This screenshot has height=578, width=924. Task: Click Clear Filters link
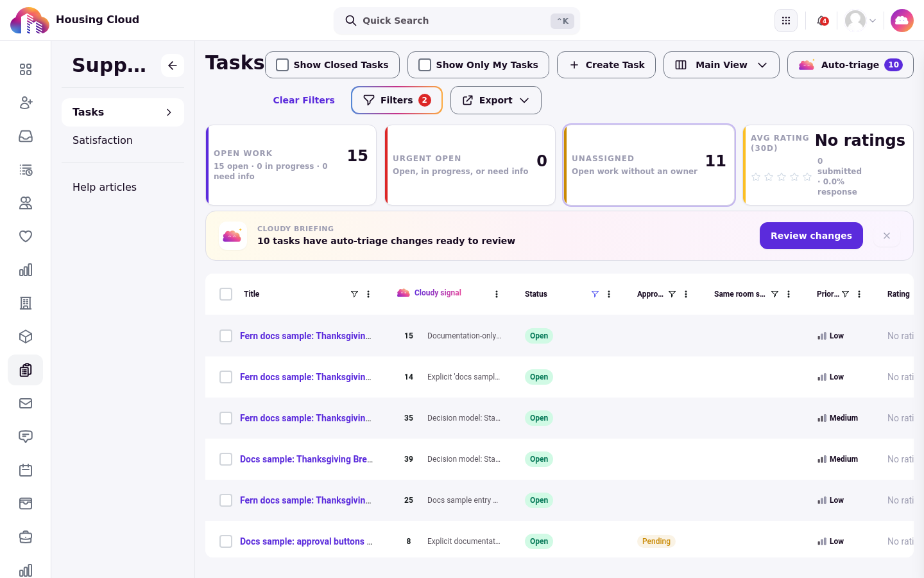[304, 100]
